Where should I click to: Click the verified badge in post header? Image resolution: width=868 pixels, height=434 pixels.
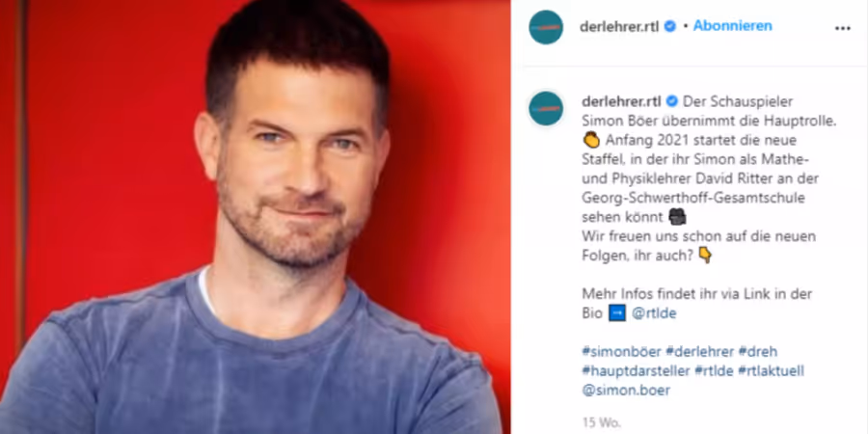670,26
